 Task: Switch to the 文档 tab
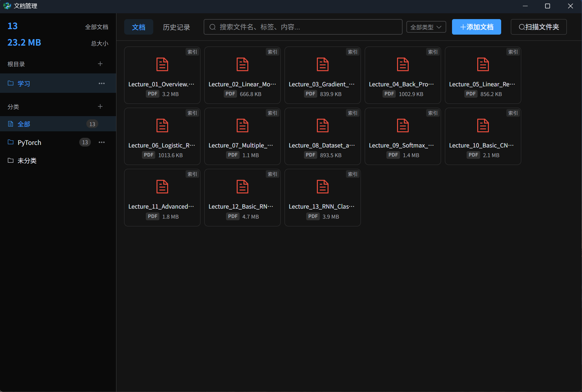139,27
